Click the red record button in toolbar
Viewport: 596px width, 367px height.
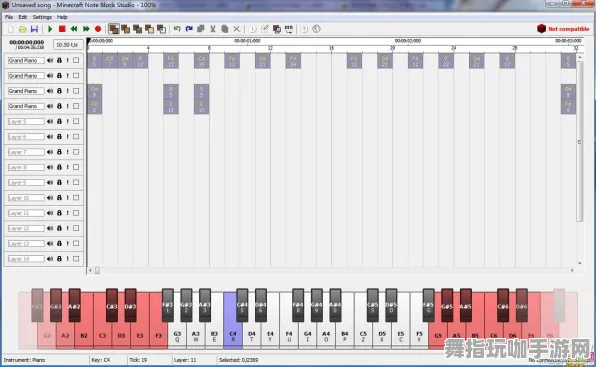pos(98,29)
